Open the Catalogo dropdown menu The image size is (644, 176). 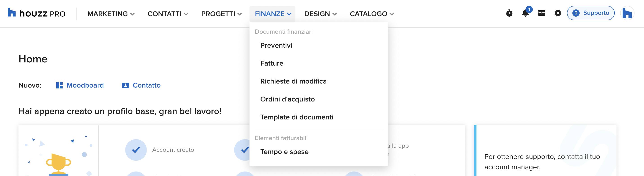click(372, 14)
